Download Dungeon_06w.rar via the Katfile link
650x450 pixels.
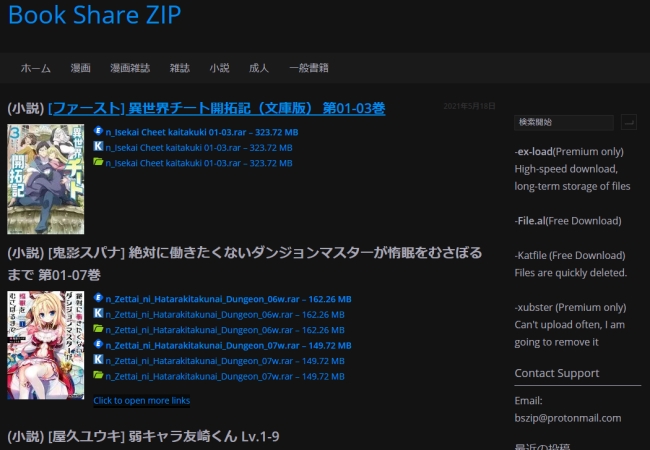[x=225, y=315]
